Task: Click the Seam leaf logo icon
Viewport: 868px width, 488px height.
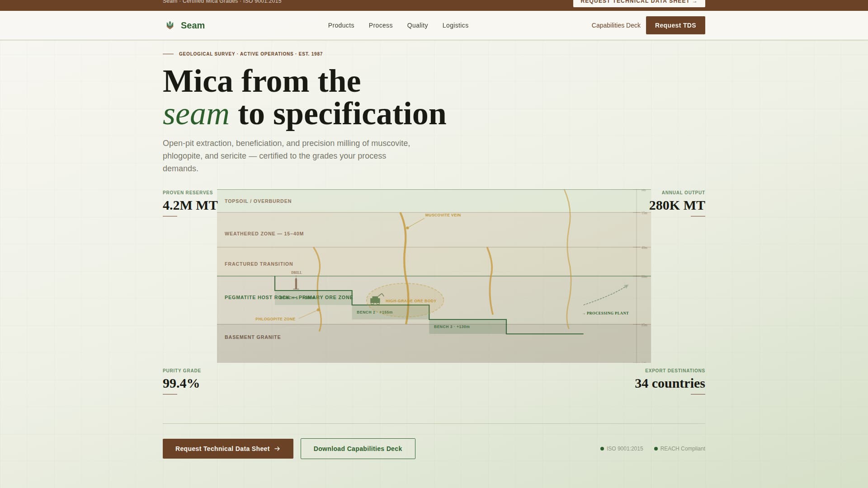Action: [x=170, y=25]
